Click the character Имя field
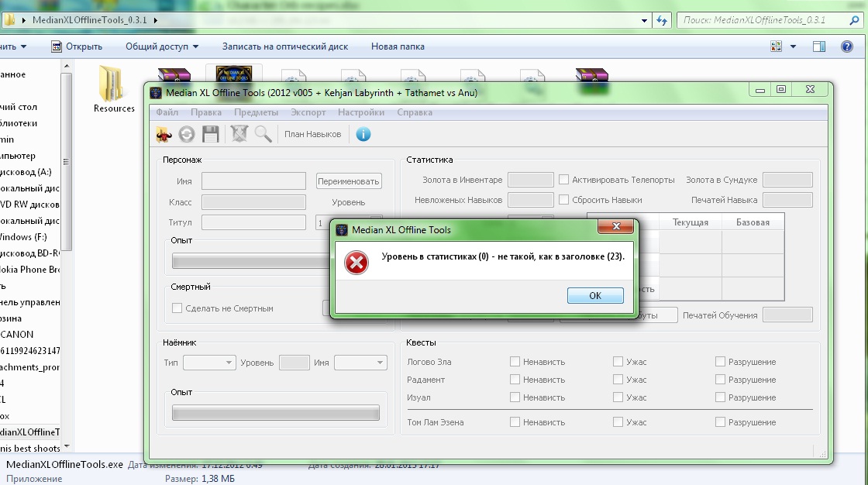Image resolution: width=868 pixels, height=485 pixels. pyautogui.click(x=253, y=181)
